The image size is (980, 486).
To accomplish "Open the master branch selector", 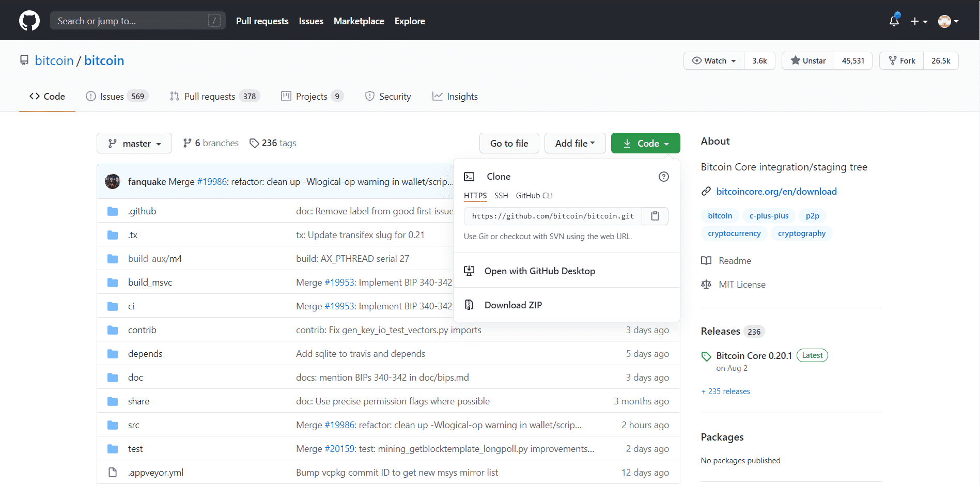I will pyautogui.click(x=134, y=143).
